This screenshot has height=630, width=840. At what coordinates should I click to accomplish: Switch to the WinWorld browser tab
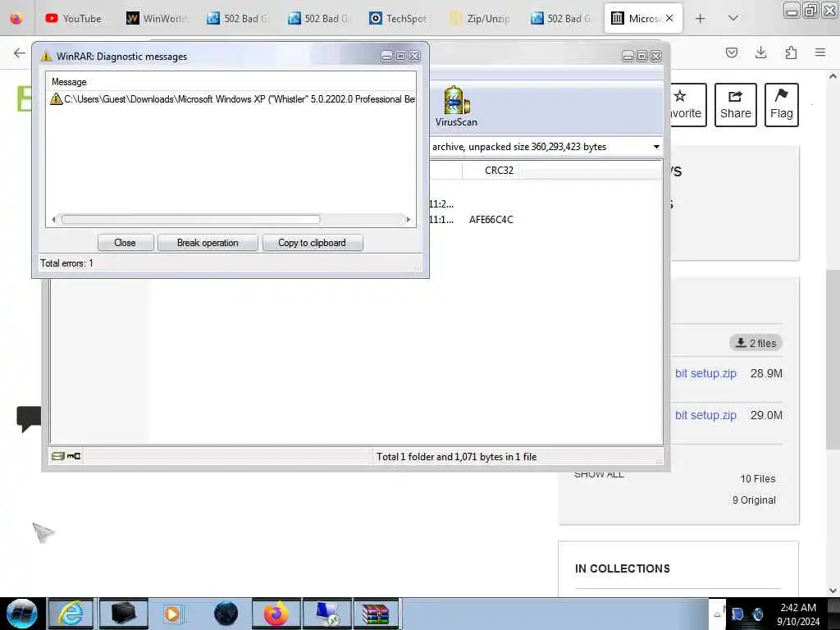click(x=157, y=18)
